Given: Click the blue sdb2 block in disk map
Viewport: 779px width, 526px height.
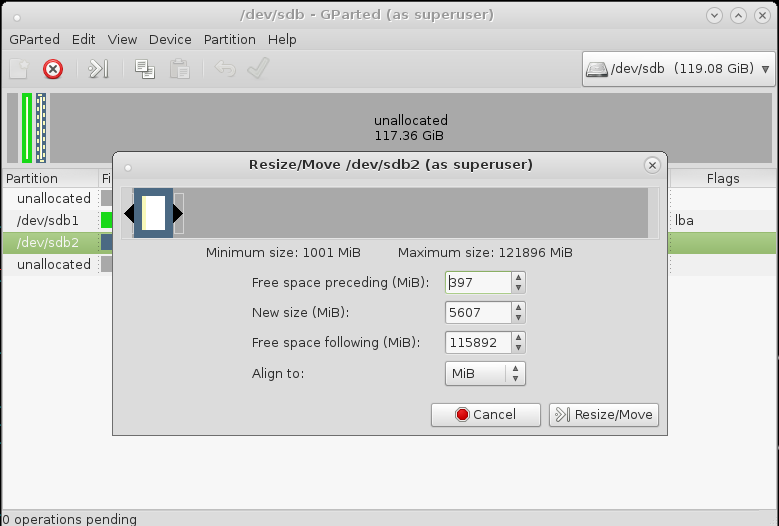Looking at the screenshot, I should tap(41, 128).
